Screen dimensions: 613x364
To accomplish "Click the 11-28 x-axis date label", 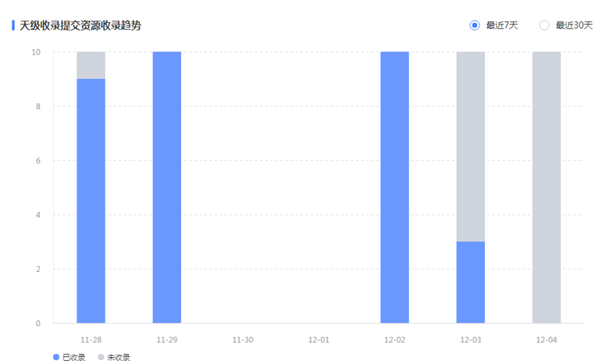I will click(x=91, y=339).
